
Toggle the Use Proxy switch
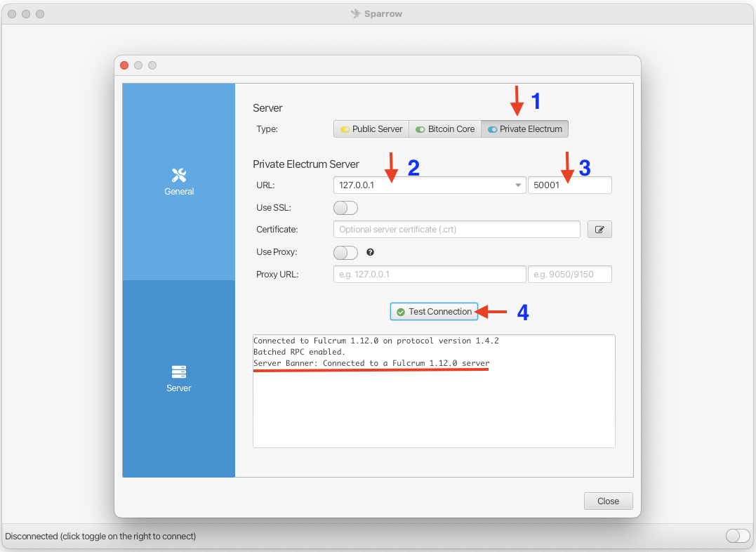pos(345,252)
